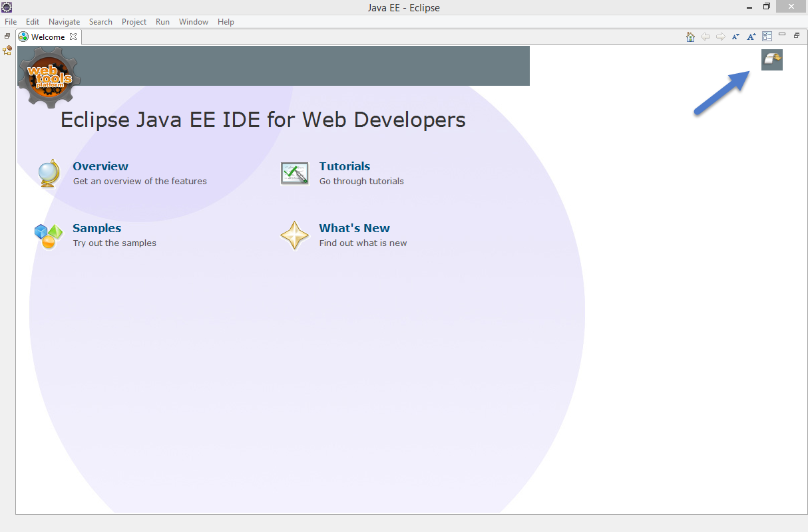The height and width of the screenshot is (532, 808).
Task: Open the Project menu
Action: coord(134,22)
